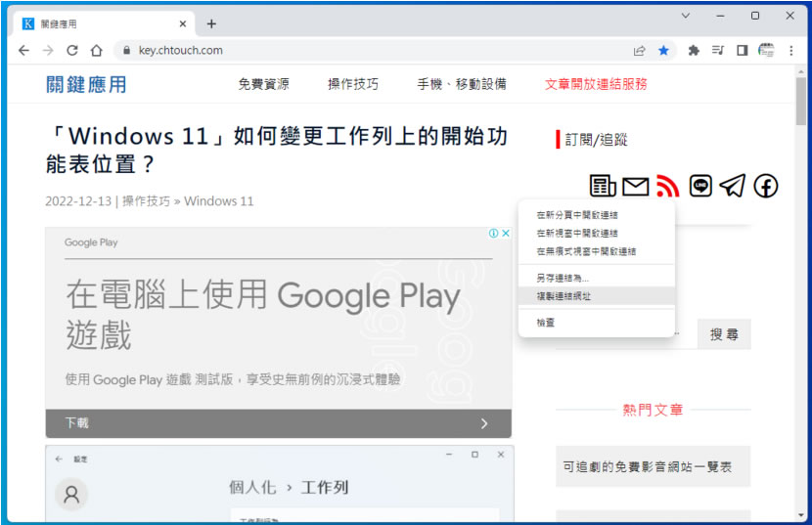Viewport: 812px width, 525px height.
Task: Open 操作技巧 category in article breadcrumb
Action: tap(146, 200)
